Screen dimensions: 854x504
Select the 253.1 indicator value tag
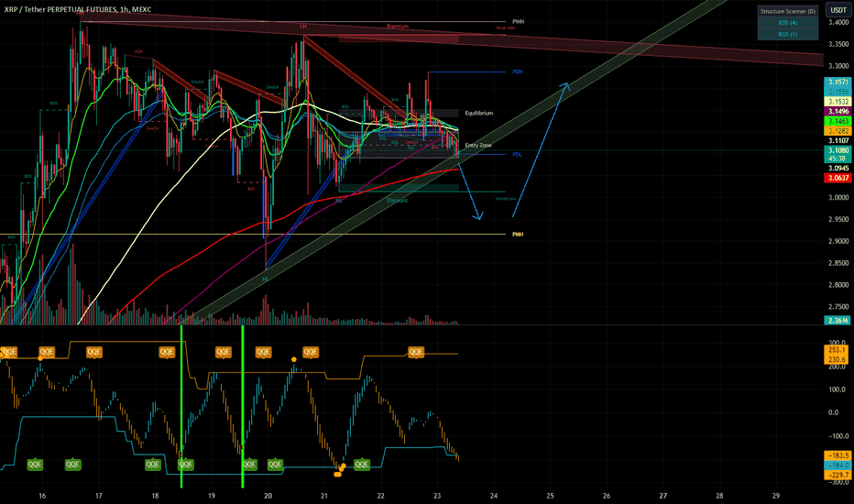click(838, 350)
